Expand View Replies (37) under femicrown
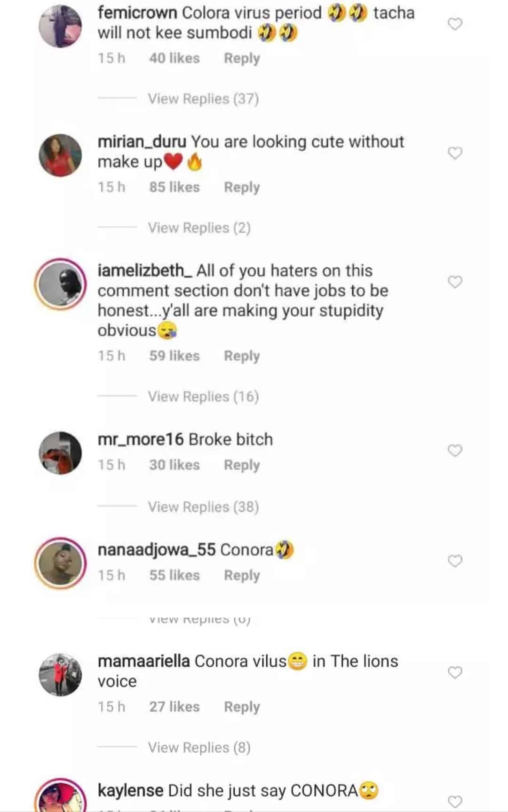The image size is (508, 812). point(203,99)
